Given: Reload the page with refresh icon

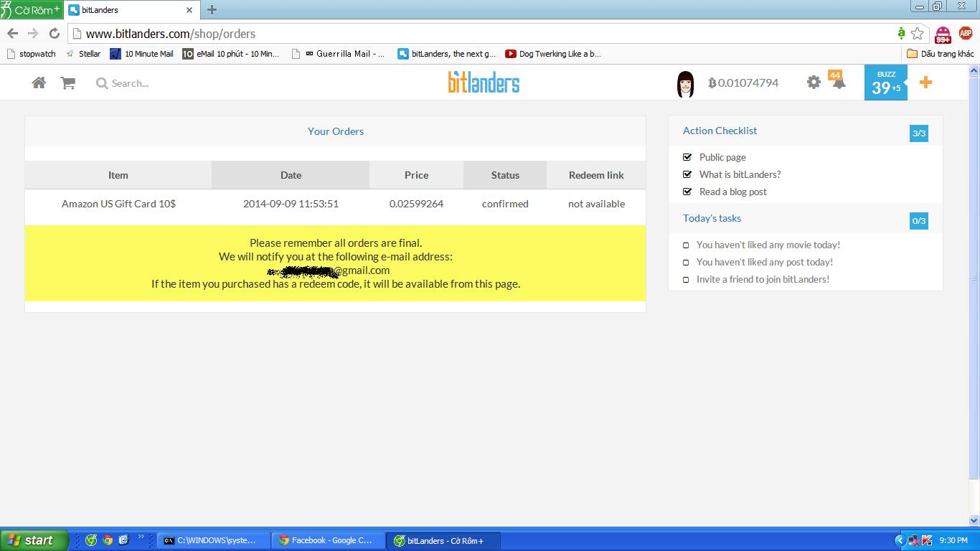Looking at the screenshot, I should tap(54, 34).
